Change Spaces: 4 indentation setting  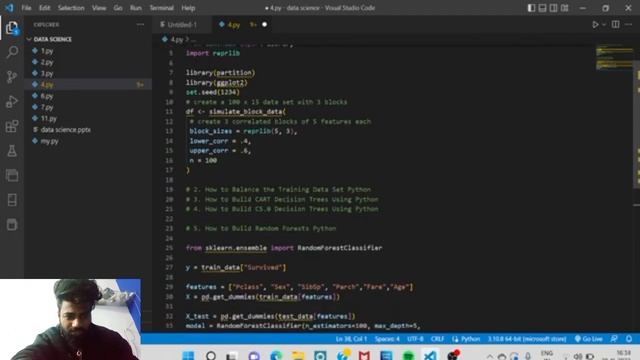(x=387, y=339)
